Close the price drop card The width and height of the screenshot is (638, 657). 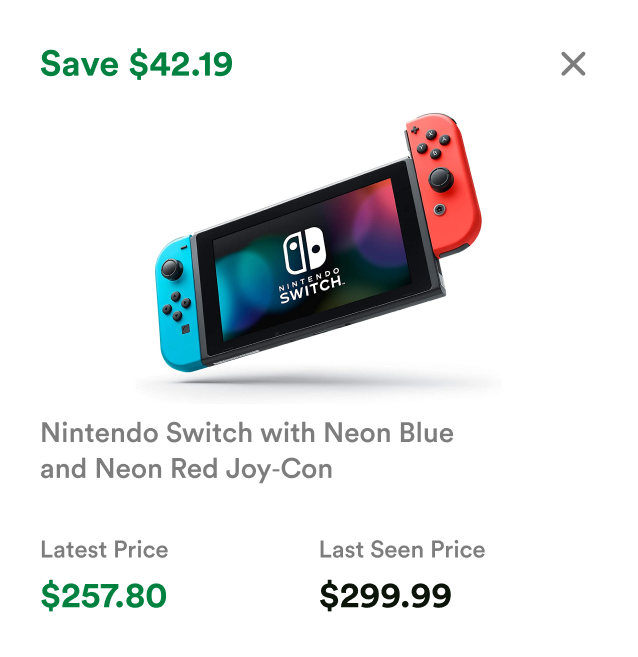[x=573, y=64]
